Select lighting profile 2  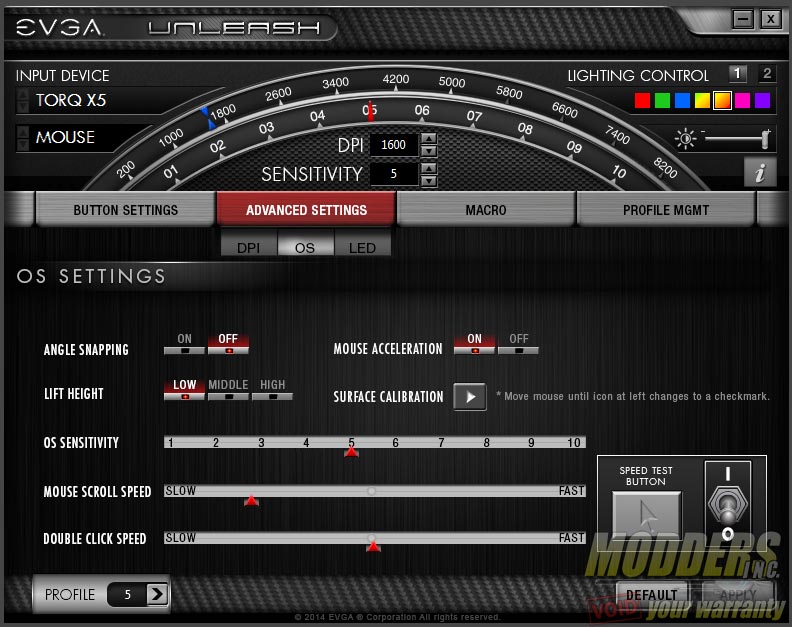tap(767, 74)
